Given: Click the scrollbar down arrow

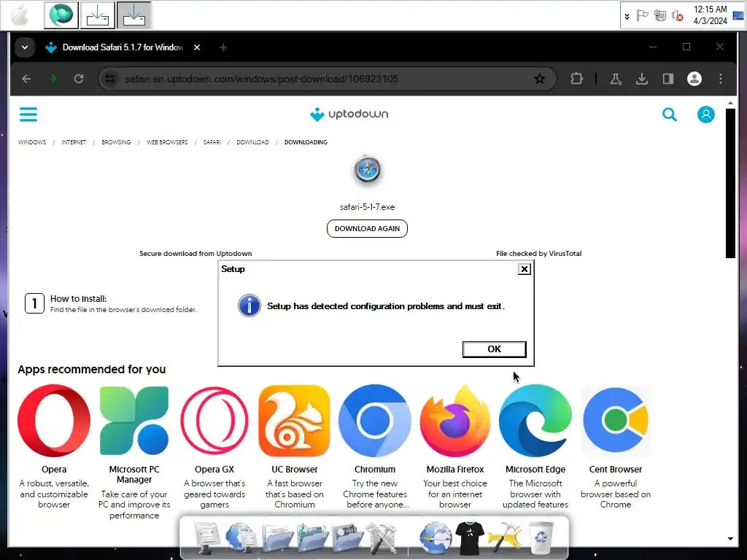Looking at the screenshot, I should tap(730, 539).
